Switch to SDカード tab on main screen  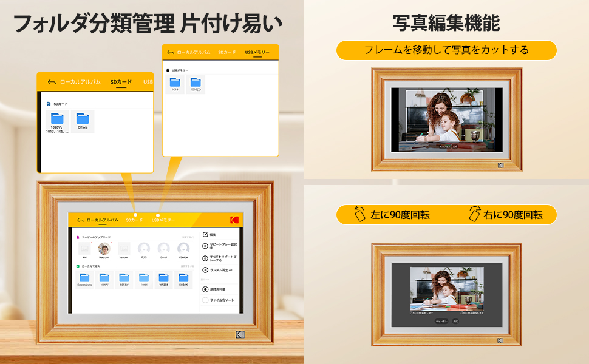134,220
